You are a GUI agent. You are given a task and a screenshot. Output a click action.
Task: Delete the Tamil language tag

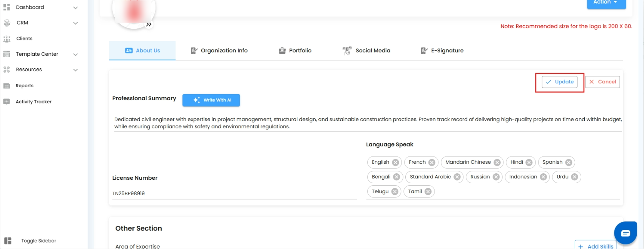pos(428,192)
